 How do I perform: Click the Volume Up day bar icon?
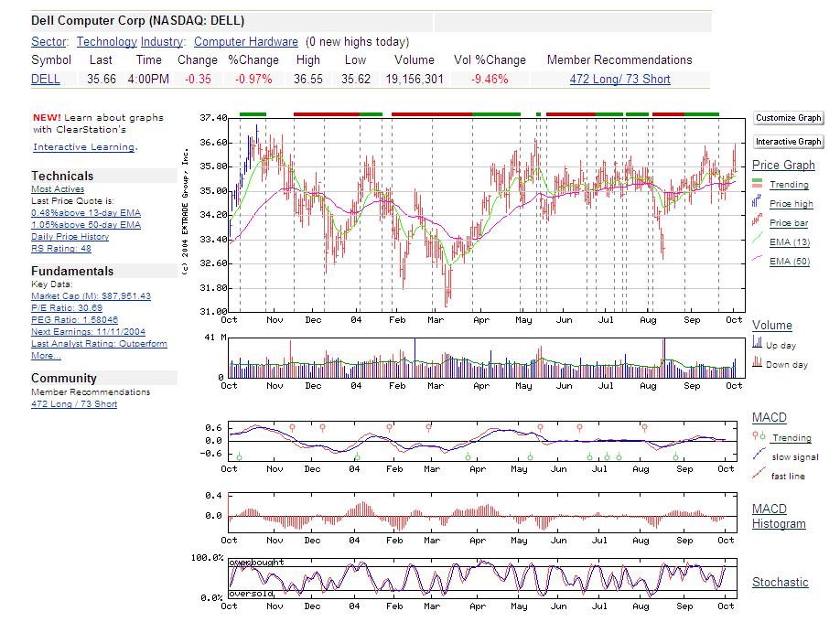757,342
